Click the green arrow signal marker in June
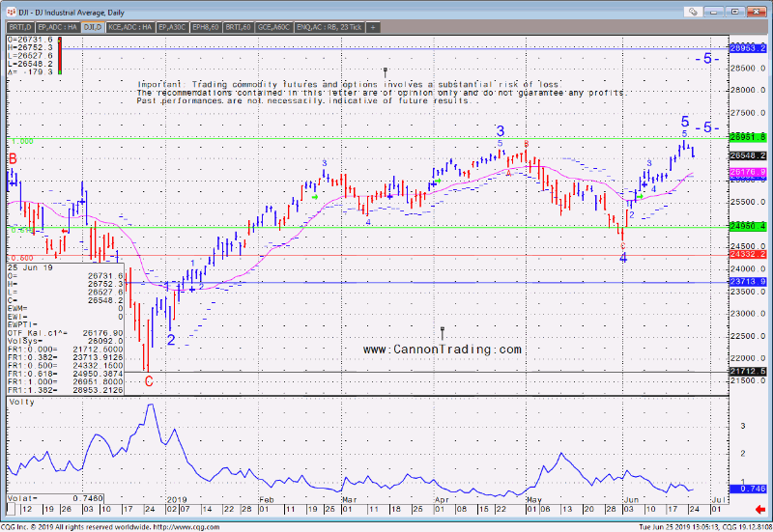This screenshot has width=773, height=532. [640, 196]
